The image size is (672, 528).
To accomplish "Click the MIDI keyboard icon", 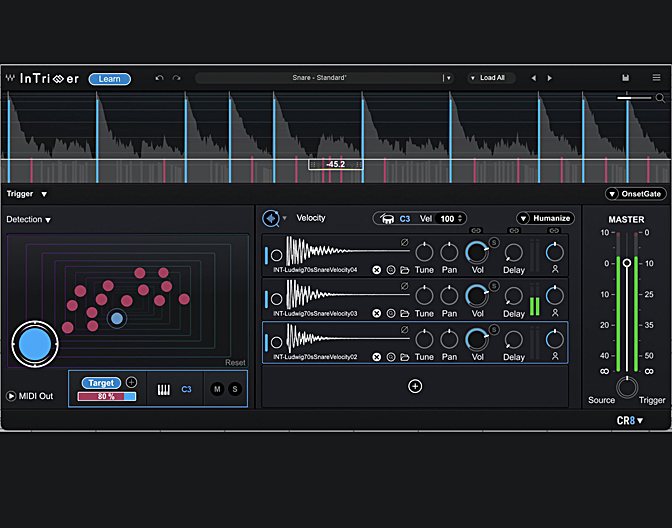I will pyautogui.click(x=164, y=389).
